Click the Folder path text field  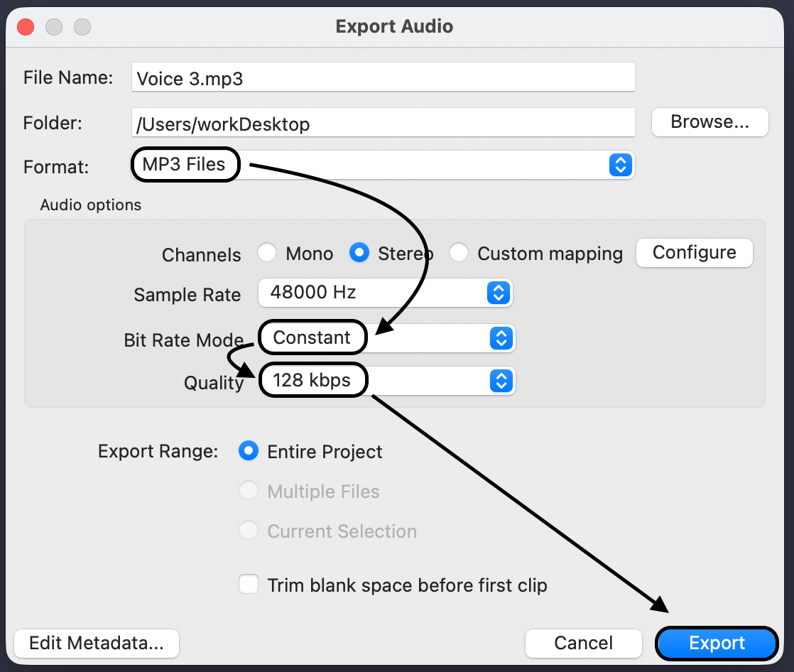pos(382,124)
